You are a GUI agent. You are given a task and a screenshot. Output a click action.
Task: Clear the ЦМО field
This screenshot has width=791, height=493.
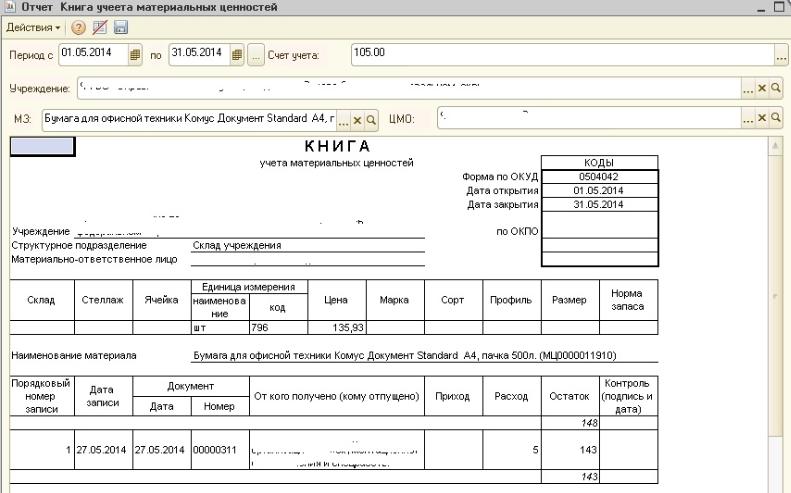pyautogui.click(x=761, y=120)
